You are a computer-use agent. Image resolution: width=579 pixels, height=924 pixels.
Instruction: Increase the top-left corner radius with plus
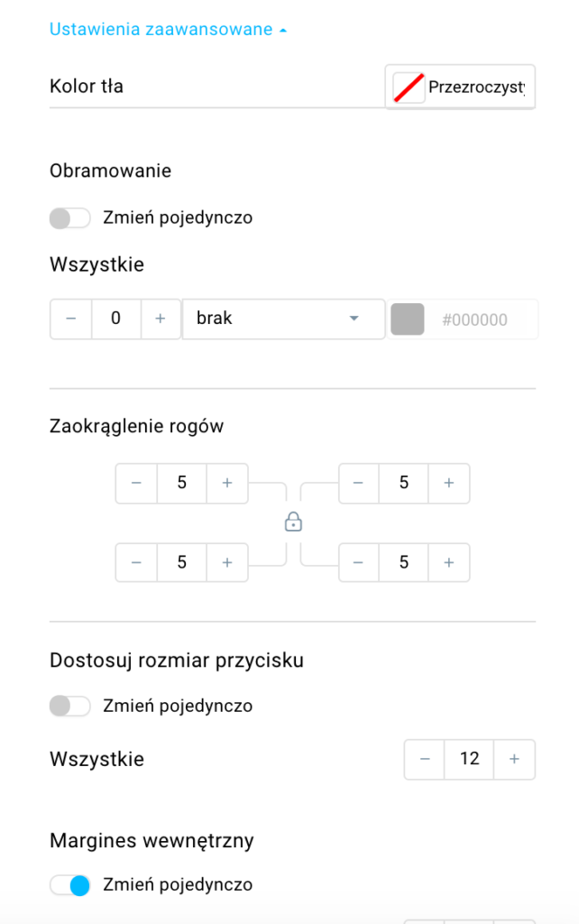pos(226,484)
